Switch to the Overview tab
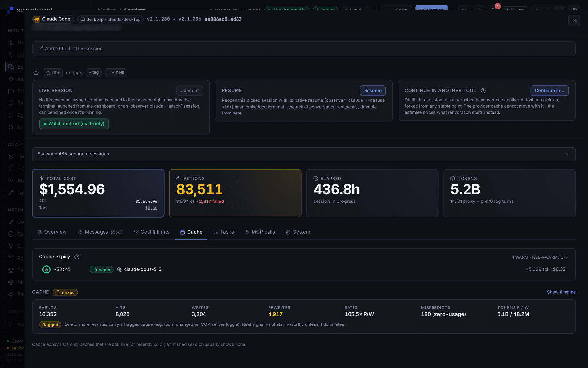 click(52, 232)
